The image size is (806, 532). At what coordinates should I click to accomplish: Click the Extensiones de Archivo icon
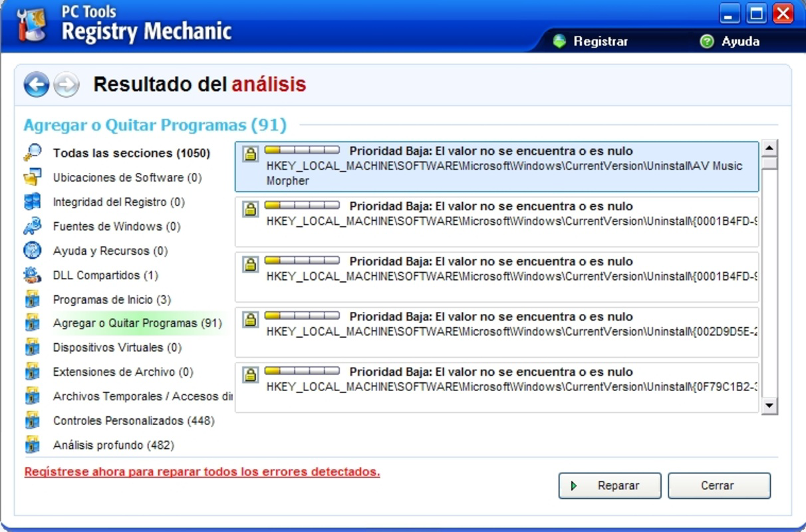[32, 372]
